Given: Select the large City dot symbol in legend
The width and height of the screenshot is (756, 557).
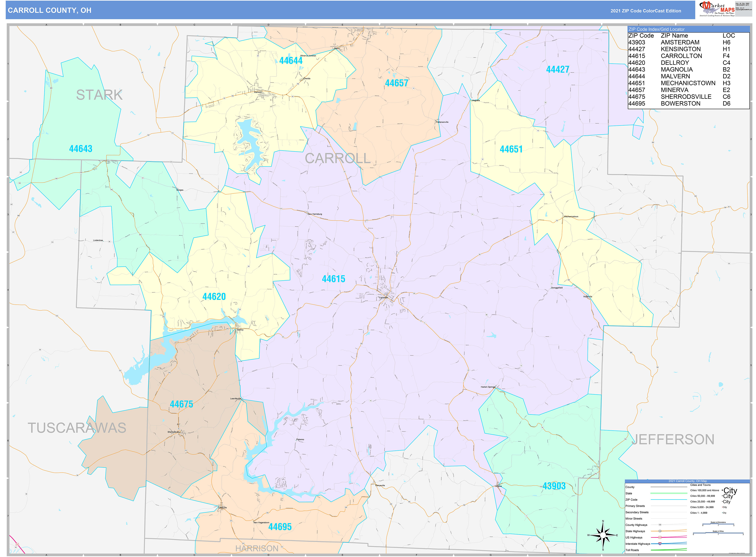Looking at the screenshot, I should pos(722,491).
